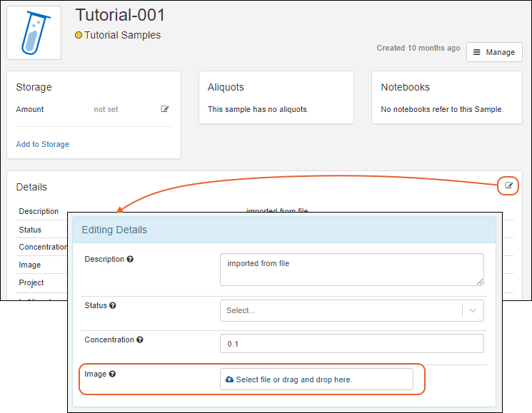Screen dimensions: 532x413
Task: Click the yellow Tutorial Samples status dot
Action: pos(79,35)
